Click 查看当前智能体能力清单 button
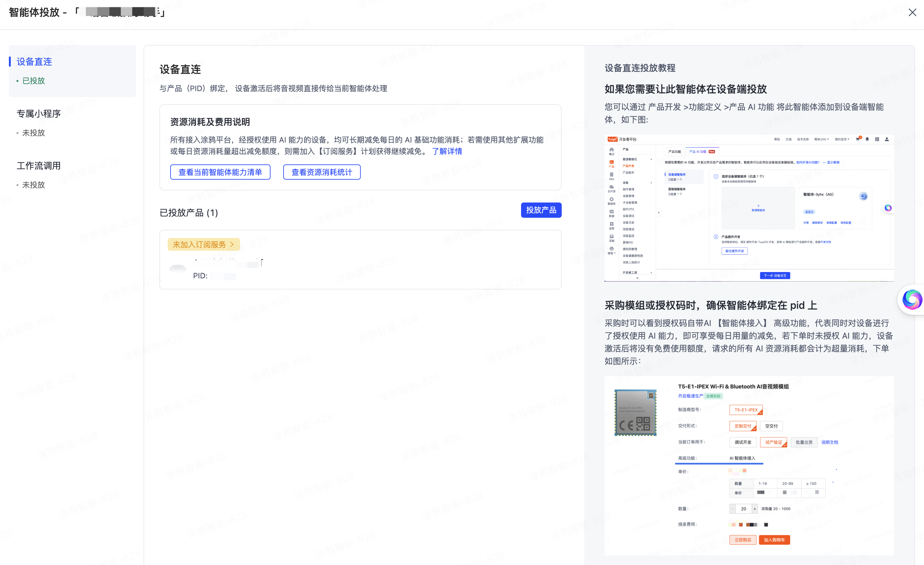 tap(220, 172)
